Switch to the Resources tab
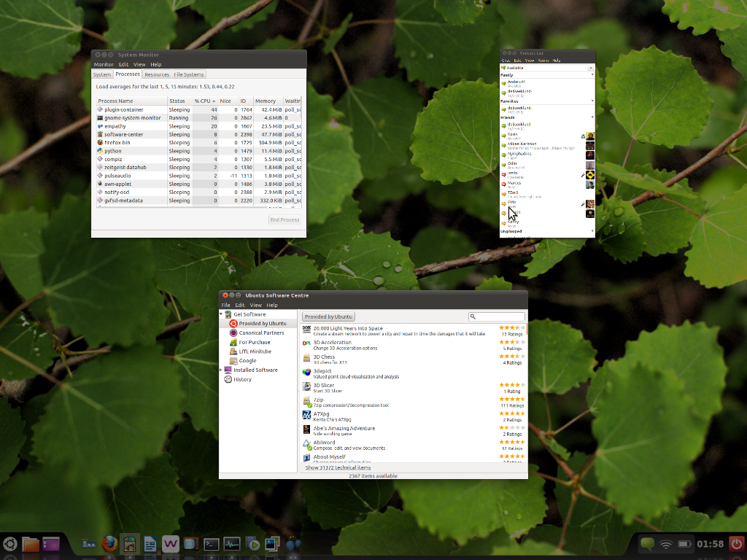This screenshot has height=560, width=747. (157, 74)
